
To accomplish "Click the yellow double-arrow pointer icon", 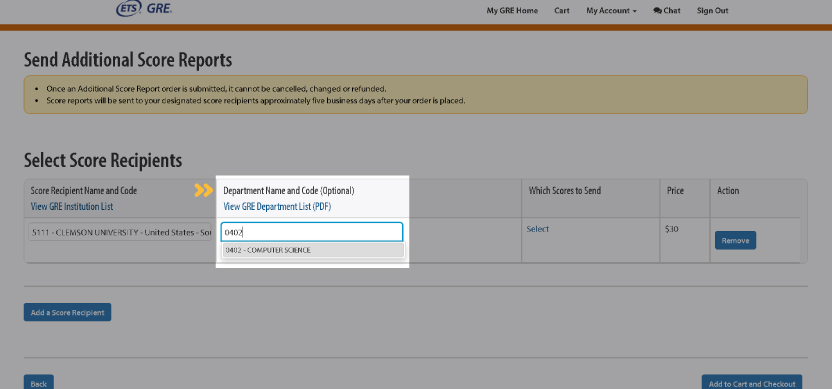I will [x=203, y=190].
